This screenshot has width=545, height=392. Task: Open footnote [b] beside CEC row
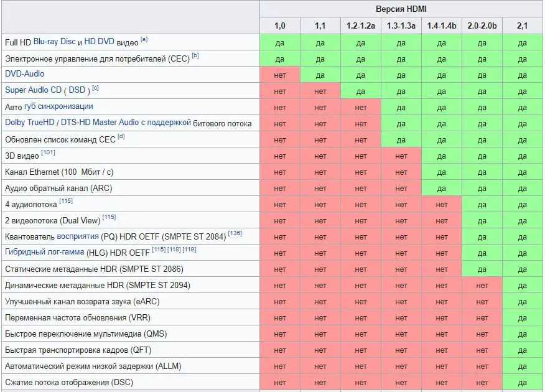195,55
